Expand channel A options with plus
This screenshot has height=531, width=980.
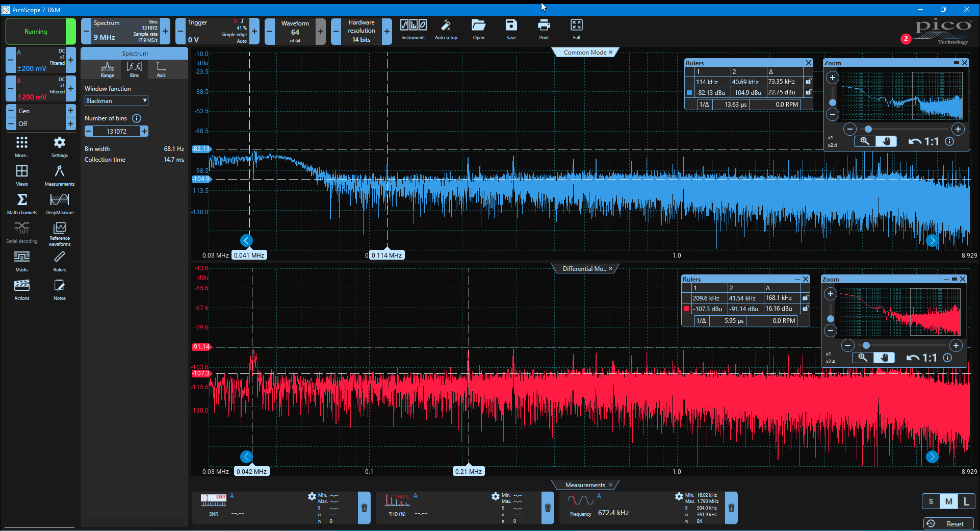pyautogui.click(x=71, y=60)
